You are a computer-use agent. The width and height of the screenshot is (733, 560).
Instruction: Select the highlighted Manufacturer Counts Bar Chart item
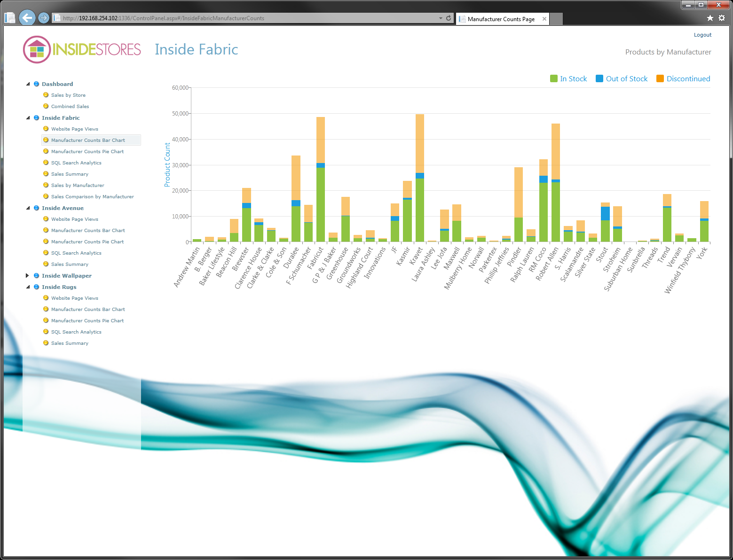point(91,140)
